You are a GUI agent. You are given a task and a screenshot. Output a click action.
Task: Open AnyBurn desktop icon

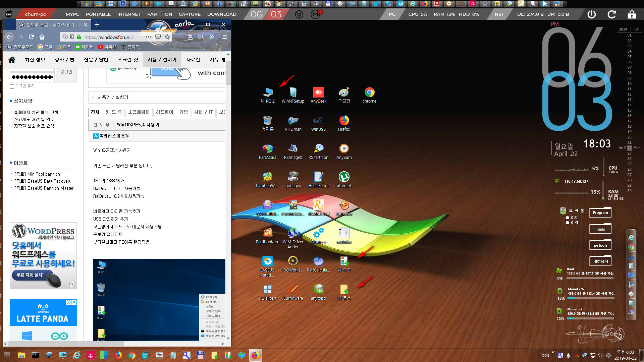(344, 151)
